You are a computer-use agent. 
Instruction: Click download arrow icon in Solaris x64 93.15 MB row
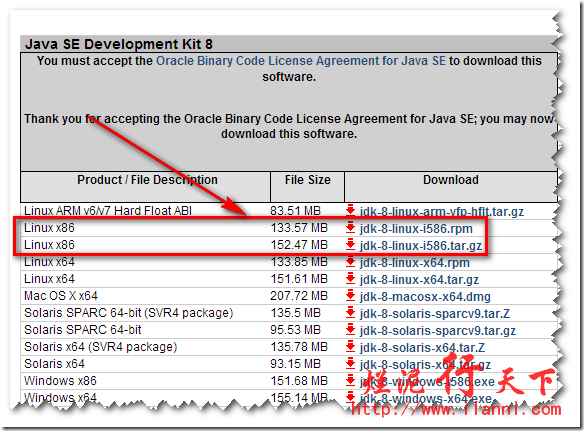[x=350, y=363]
